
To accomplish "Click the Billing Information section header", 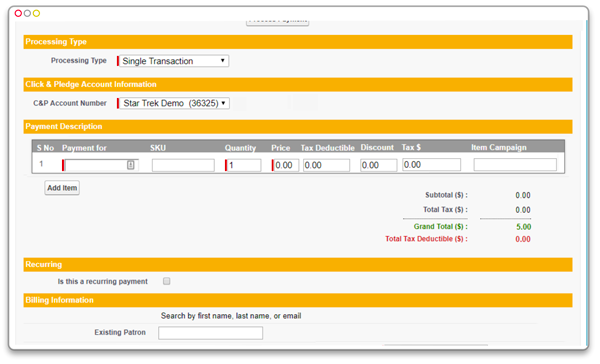I will 298,300.
